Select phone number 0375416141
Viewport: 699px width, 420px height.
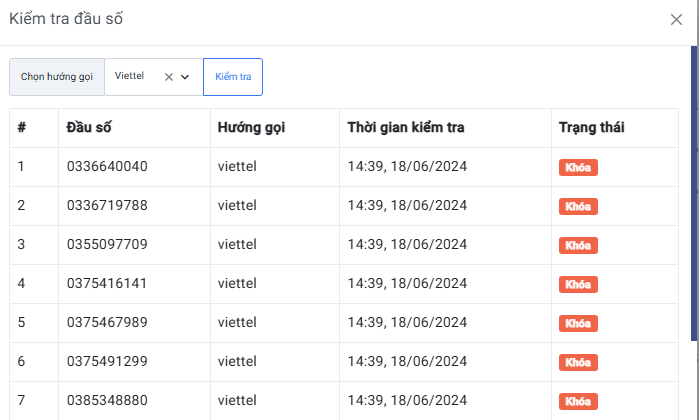107,284
